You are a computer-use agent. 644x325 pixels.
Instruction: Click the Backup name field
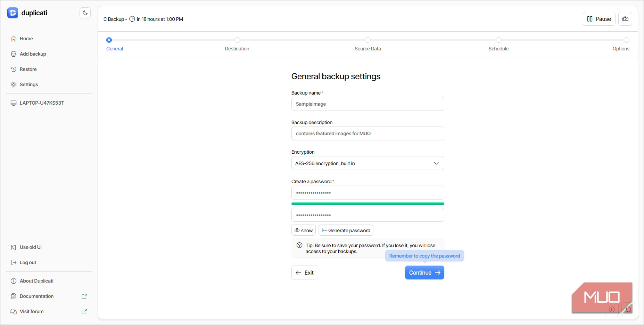pos(368,104)
